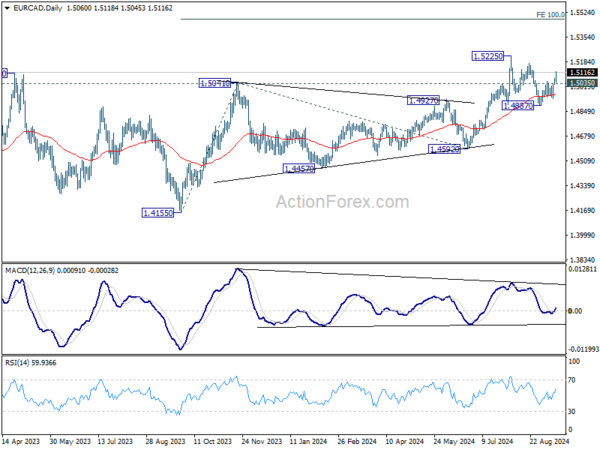
Task: Select the 1.44570 price label
Action: pos(299,168)
